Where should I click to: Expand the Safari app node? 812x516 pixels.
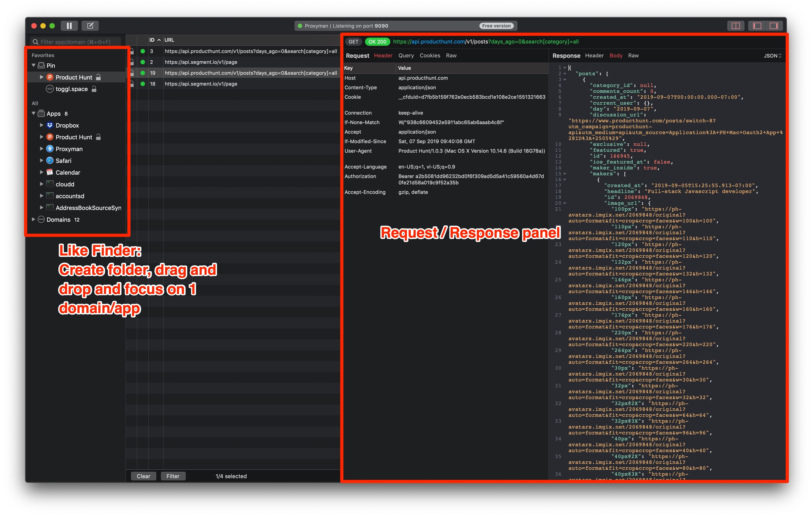(x=41, y=160)
